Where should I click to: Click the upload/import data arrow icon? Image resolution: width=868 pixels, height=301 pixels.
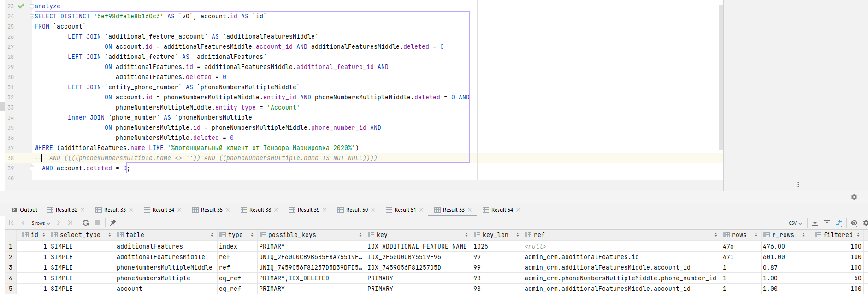pyautogui.click(x=827, y=223)
